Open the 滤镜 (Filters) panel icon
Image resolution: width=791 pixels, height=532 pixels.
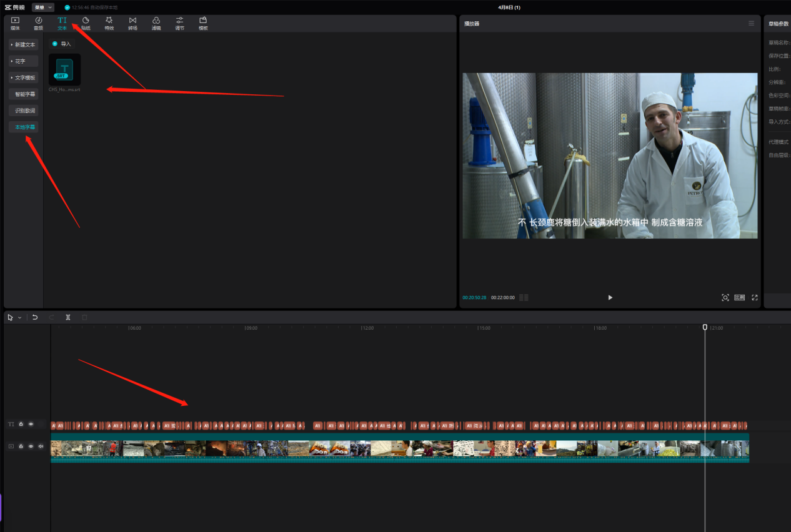pos(156,23)
